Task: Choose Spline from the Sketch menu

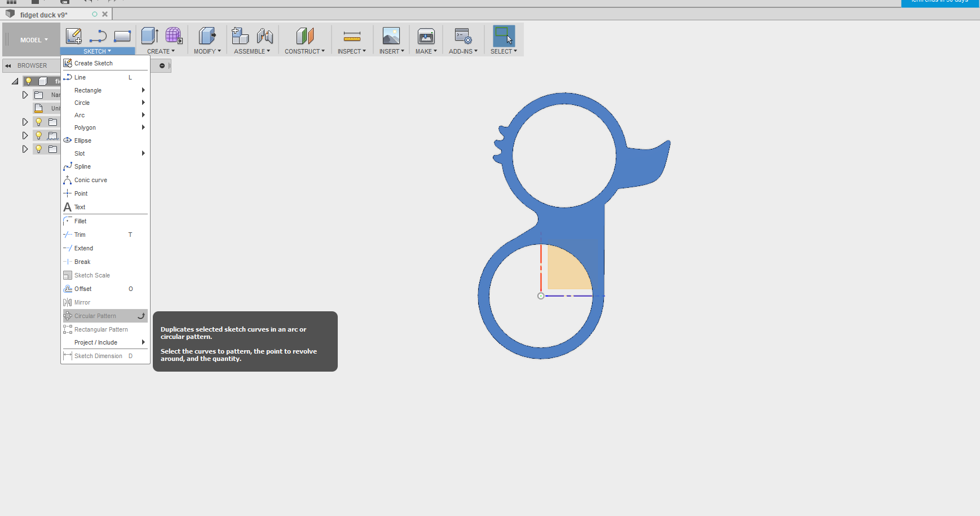Action: tap(105, 166)
